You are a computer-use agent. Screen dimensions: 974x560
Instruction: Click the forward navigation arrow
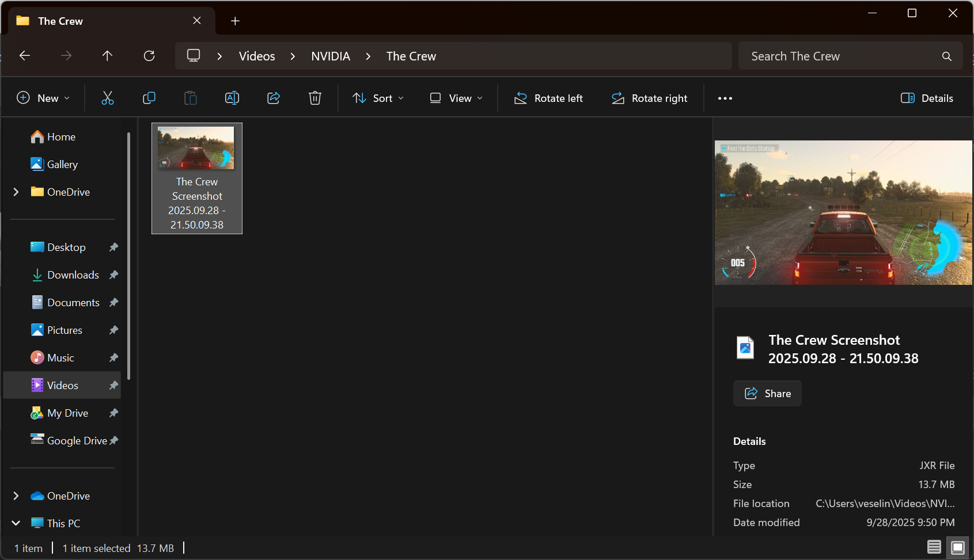[x=66, y=56]
